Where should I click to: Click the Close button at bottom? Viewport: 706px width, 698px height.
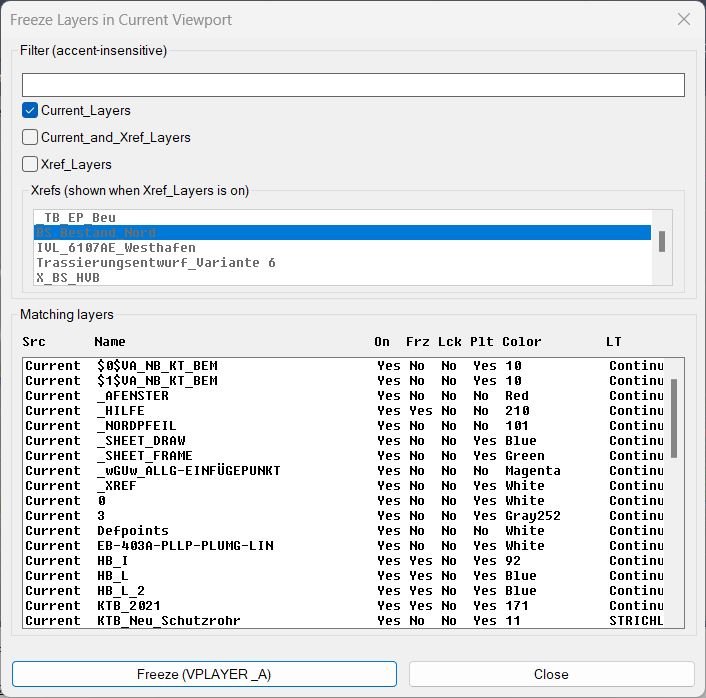551,674
